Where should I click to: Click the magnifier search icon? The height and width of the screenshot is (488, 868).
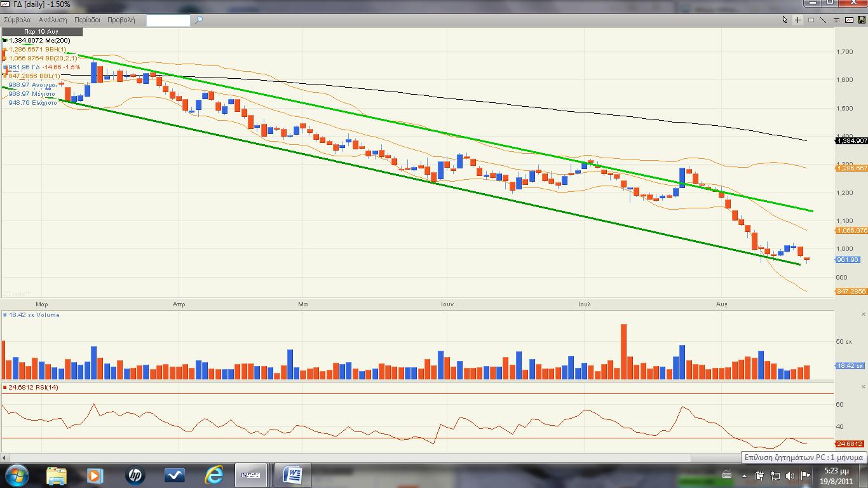pyautogui.click(x=198, y=20)
